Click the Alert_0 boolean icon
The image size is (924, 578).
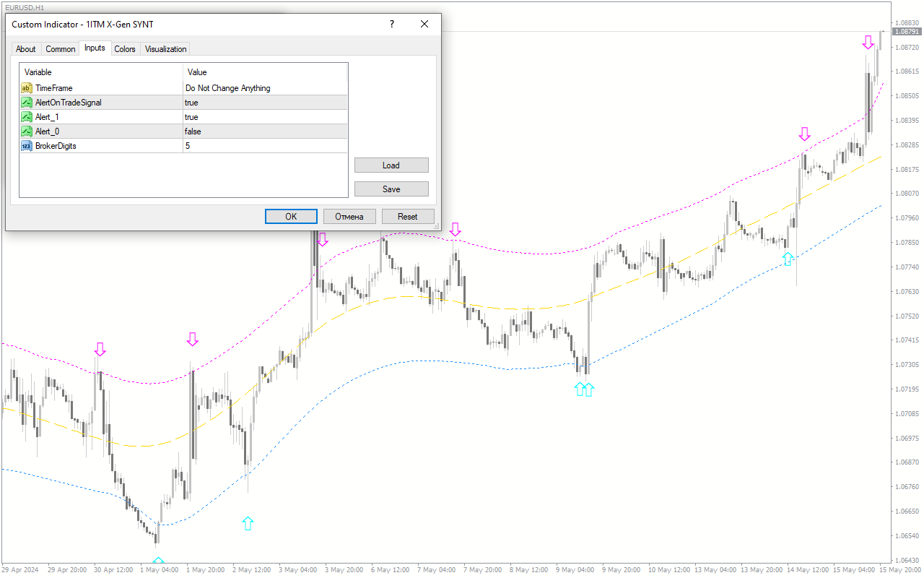click(x=27, y=131)
